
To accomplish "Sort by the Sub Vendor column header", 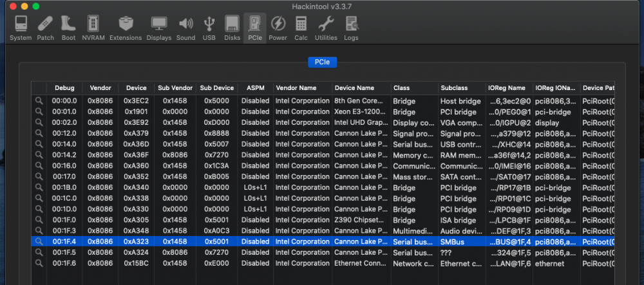I will [175, 87].
